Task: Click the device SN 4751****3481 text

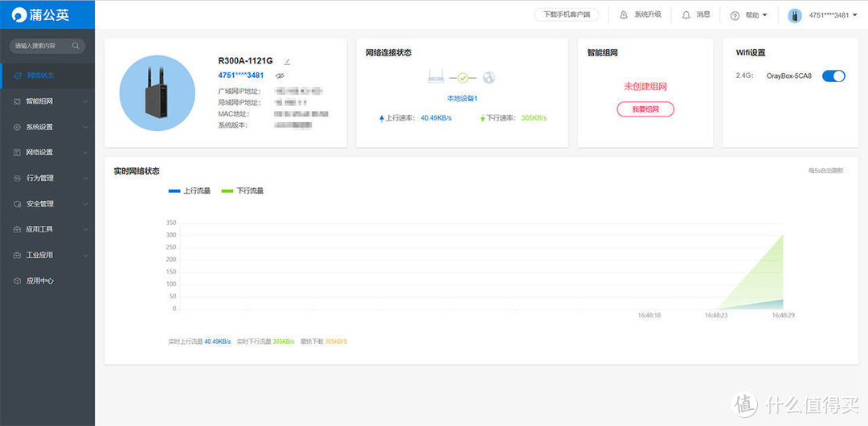Action: coord(241,76)
